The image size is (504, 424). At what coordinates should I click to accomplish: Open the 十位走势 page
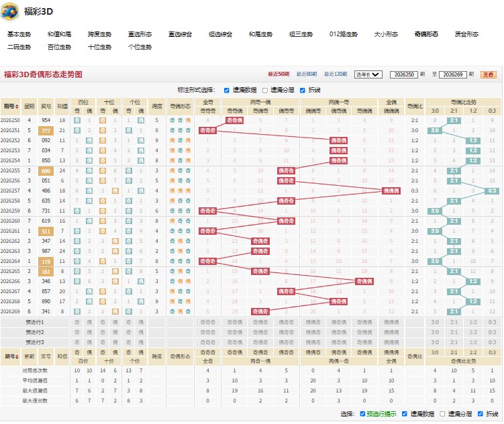pyautogui.click(x=99, y=47)
